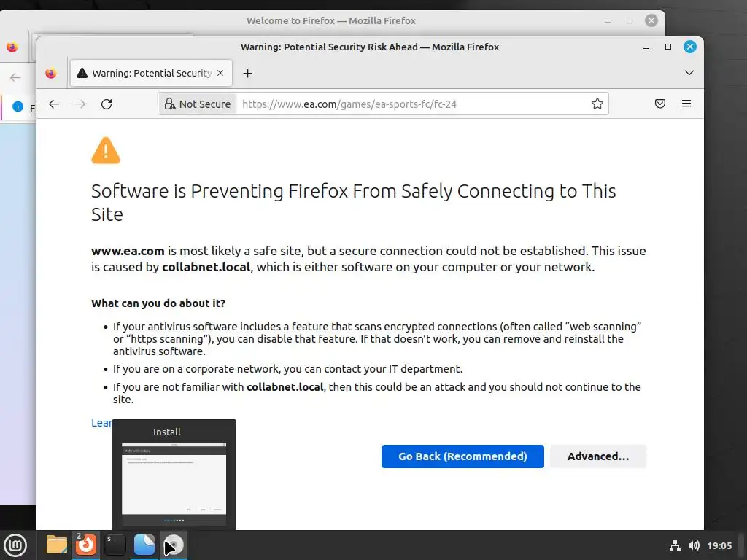Click the Not Secure padlock indicator

click(x=198, y=104)
